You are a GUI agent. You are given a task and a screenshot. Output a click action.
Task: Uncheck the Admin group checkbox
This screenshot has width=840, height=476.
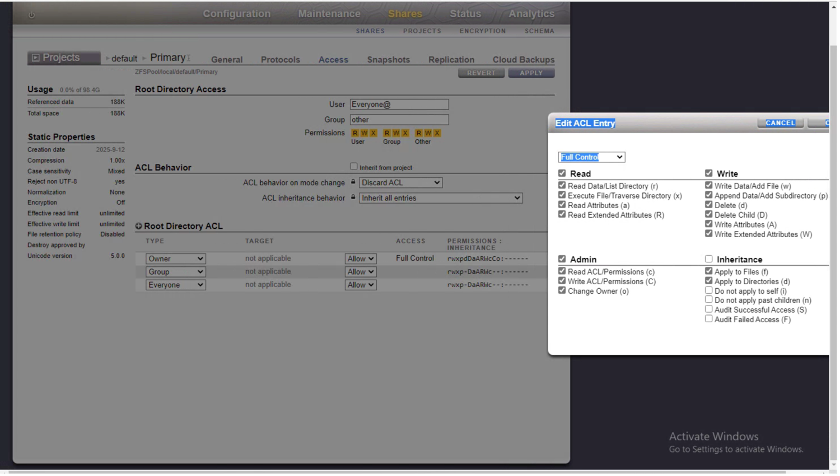tap(562, 259)
